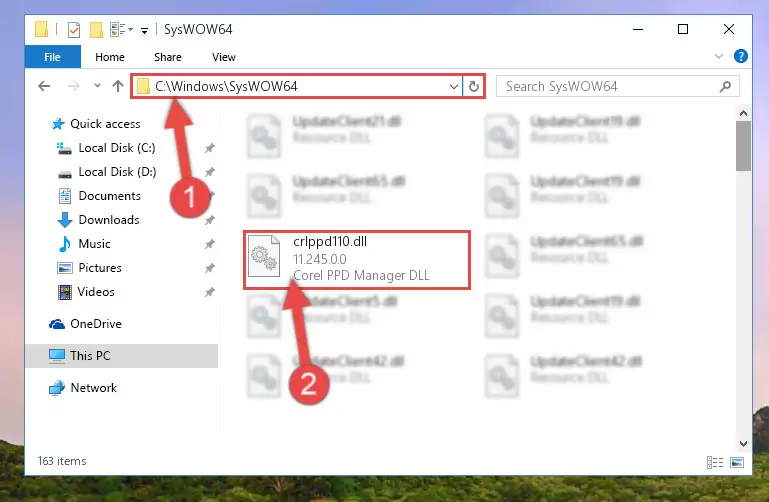Open the Customize Quick Access Toolbar dropdown arrow
Image resolution: width=769 pixels, height=502 pixels.
(144, 30)
